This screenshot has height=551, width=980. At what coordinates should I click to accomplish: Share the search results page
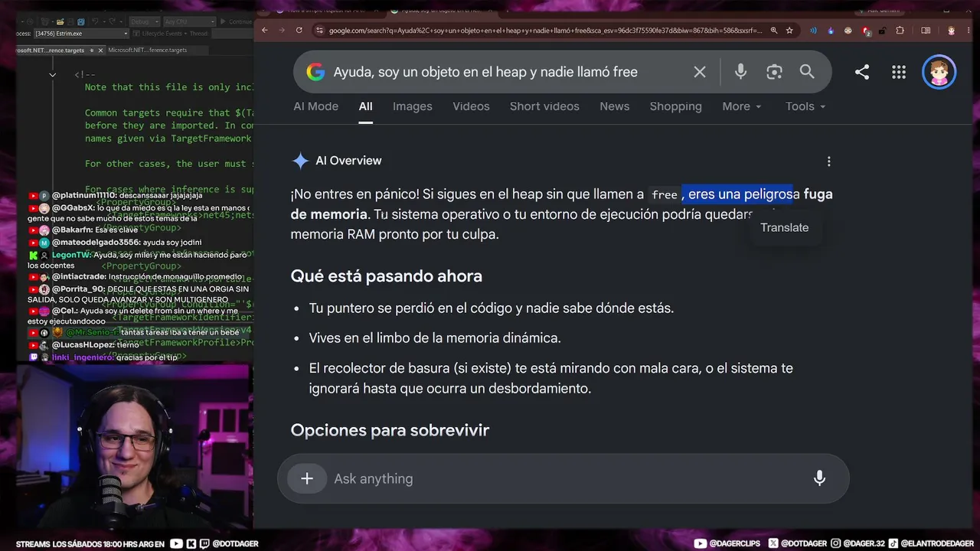pyautogui.click(x=862, y=72)
